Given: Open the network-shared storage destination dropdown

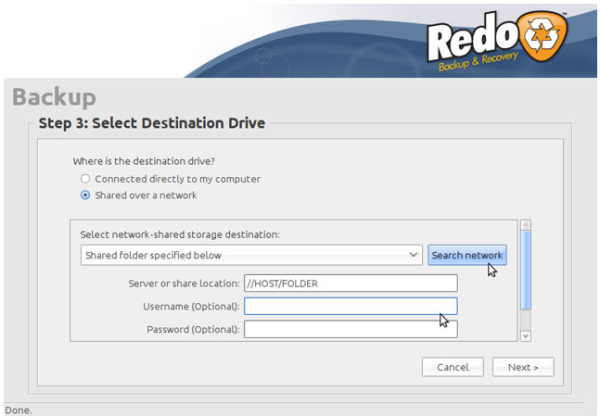Looking at the screenshot, I should point(251,255).
